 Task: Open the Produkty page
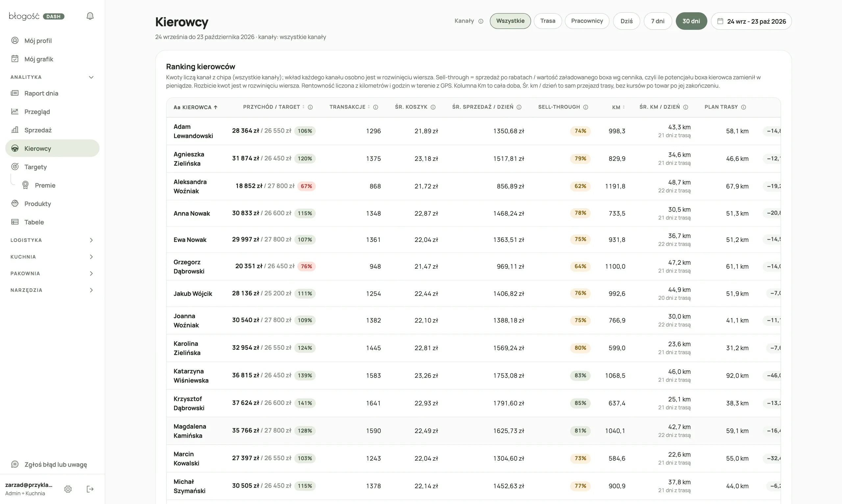tap(52, 204)
